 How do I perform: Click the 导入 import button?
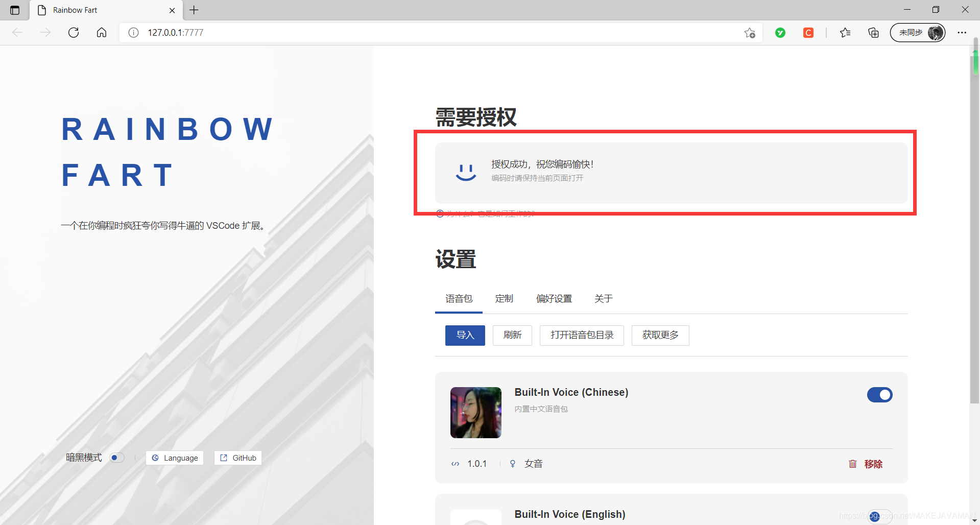pos(465,336)
